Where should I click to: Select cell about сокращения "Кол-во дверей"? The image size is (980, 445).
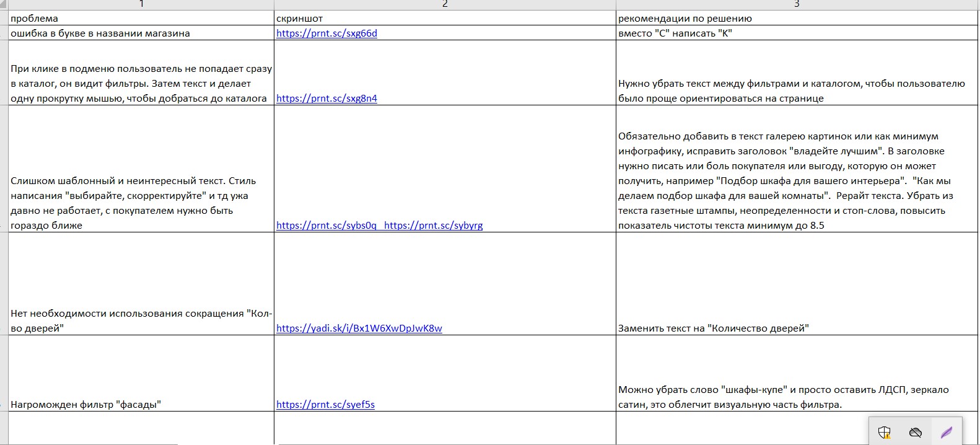[141, 284]
